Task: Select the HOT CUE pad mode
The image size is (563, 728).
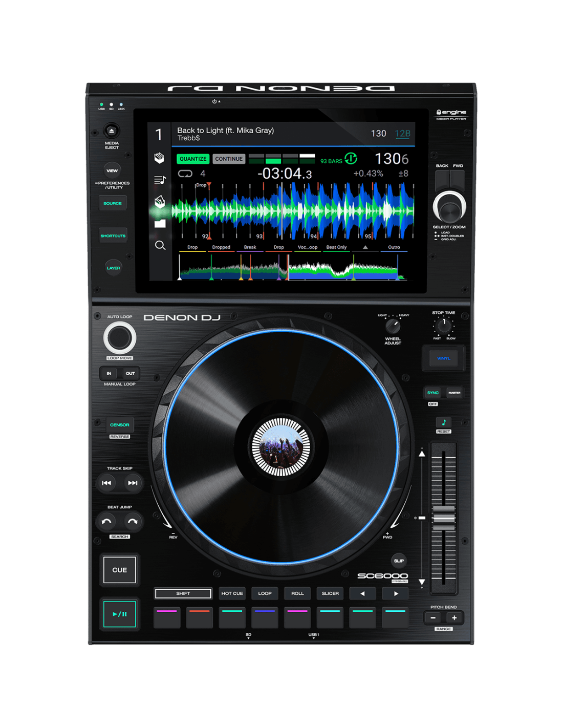Action: (x=232, y=593)
